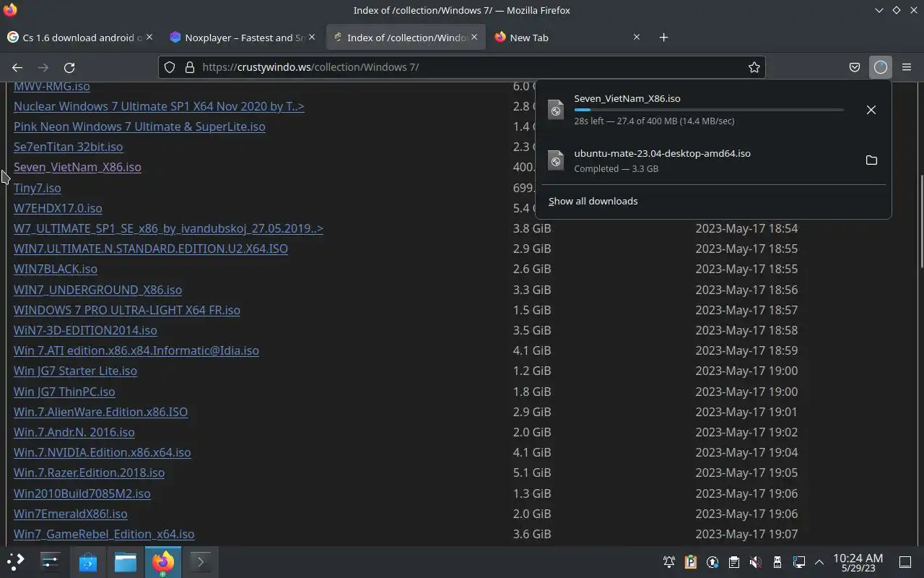Download WIN7BLACK.iso
This screenshot has width=924, height=578.
pos(56,269)
